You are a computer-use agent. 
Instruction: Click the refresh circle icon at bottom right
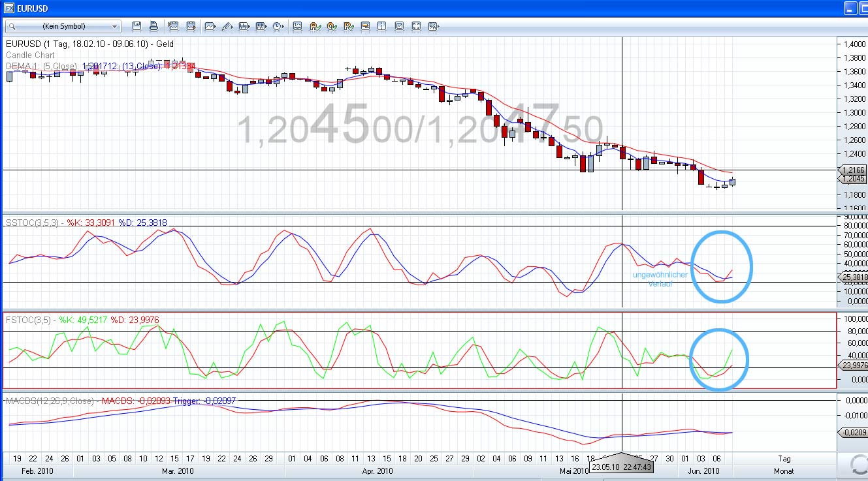(x=856, y=465)
